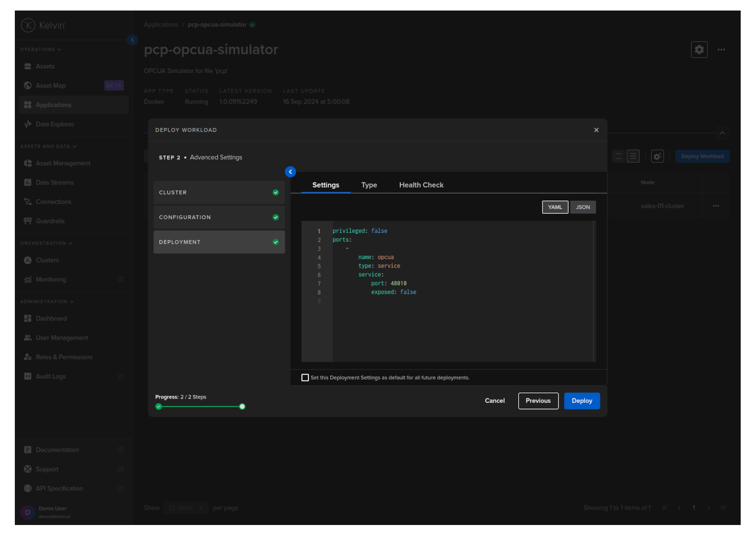This screenshot has width=756, height=536.
Task: Click the settings gear icon at top right
Action: click(699, 50)
